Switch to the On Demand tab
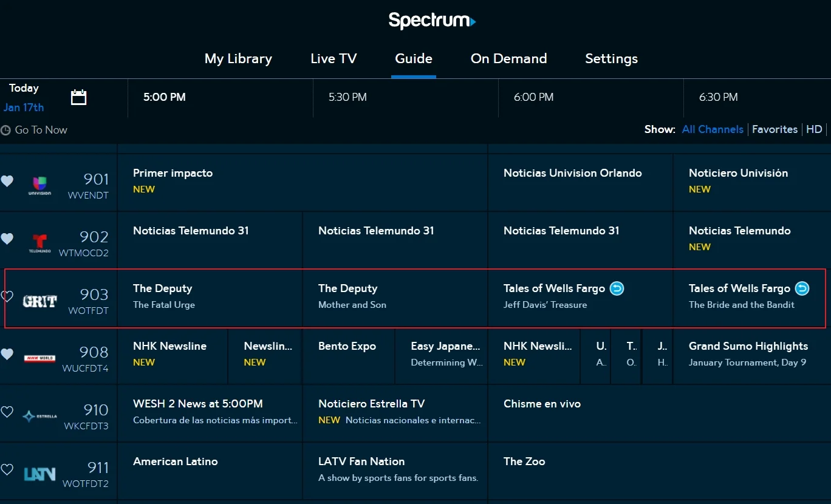The image size is (831, 504). [509, 58]
